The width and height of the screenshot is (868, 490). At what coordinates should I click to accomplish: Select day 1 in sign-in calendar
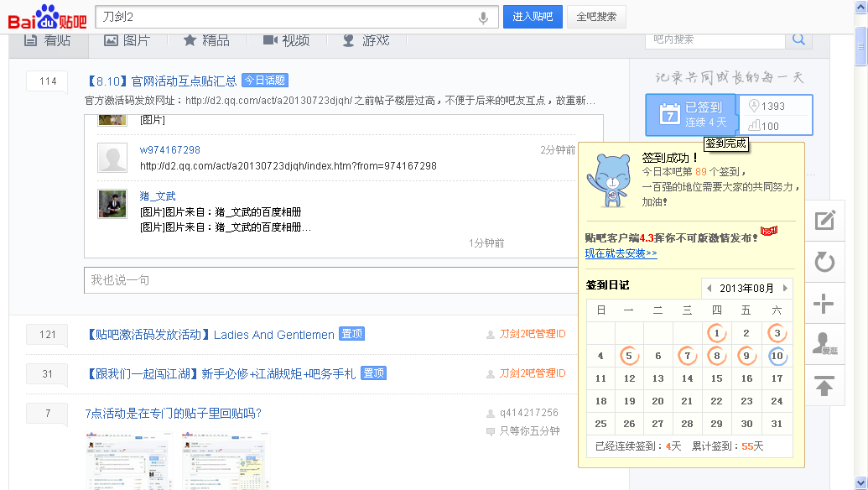point(716,333)
